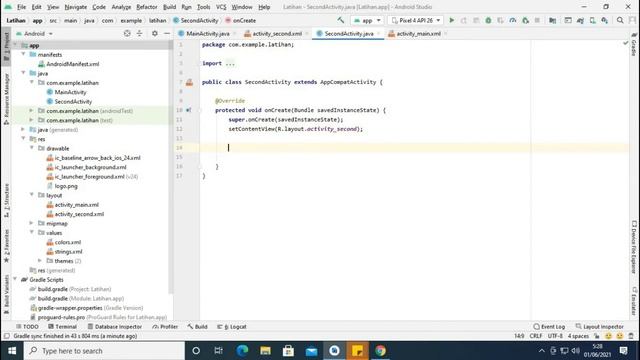This screenshot has width=640, height=360.
Task: Toggle Build Variants side tool window
Action: (x=6, y=294)
